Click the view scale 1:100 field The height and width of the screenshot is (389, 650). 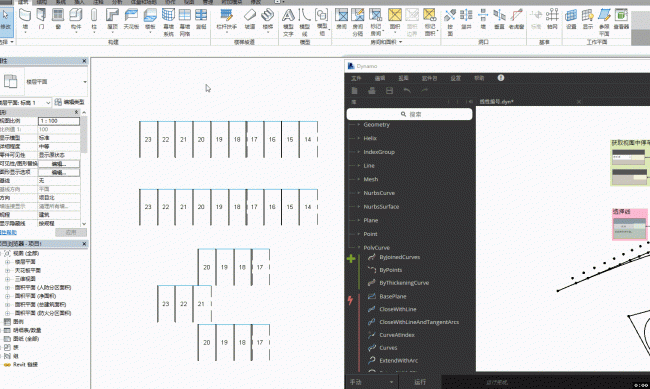click(59, 121)
